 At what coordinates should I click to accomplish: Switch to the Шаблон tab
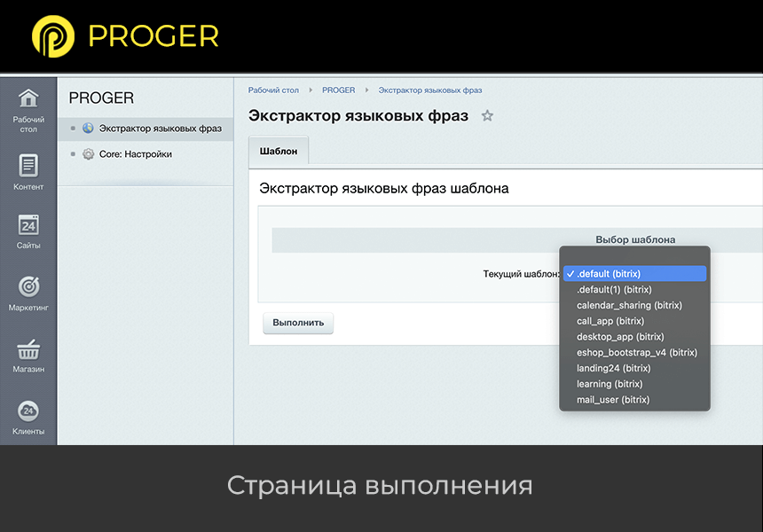click(x=278, y=151)
